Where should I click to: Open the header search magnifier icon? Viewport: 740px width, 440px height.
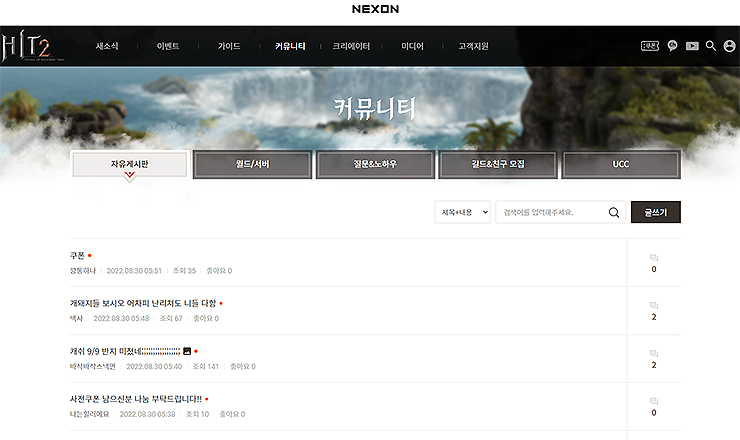coord(711,46)
